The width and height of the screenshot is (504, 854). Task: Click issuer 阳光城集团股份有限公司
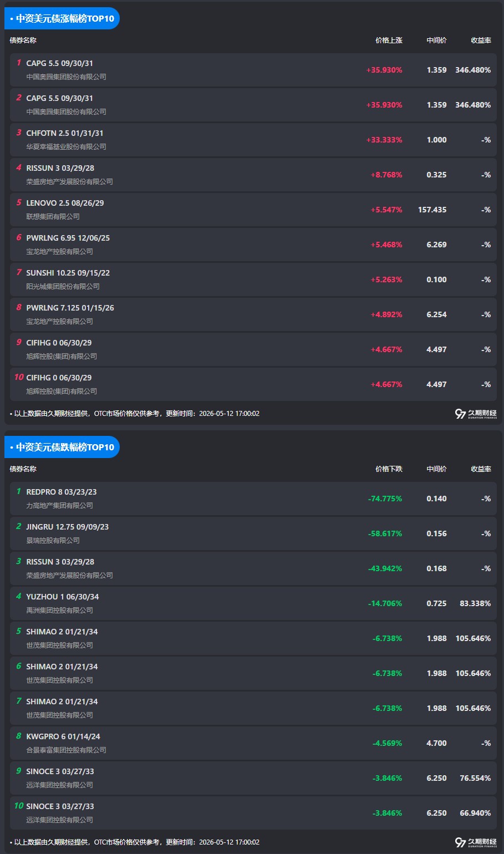point(63,287)
